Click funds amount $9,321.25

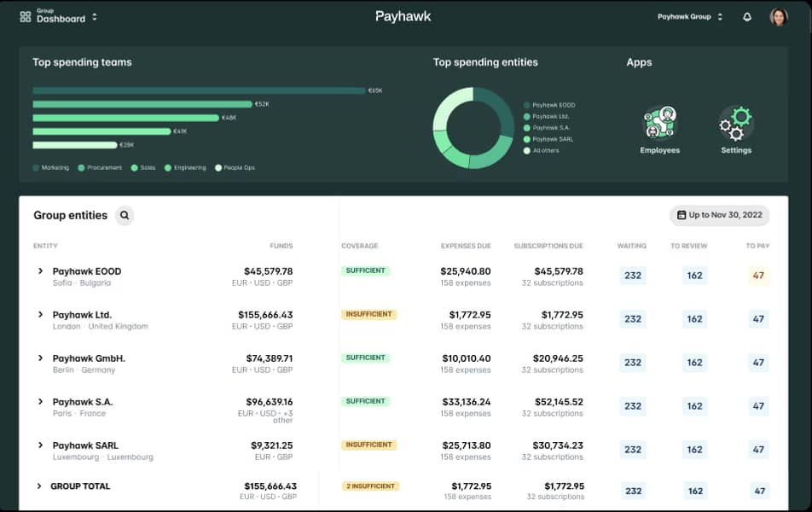(272, 445)
